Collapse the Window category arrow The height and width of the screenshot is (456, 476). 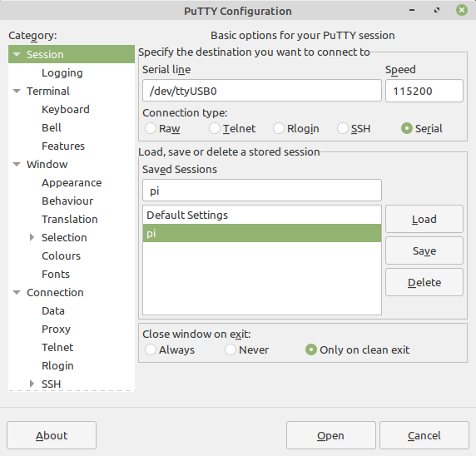[x=17, y=165]
